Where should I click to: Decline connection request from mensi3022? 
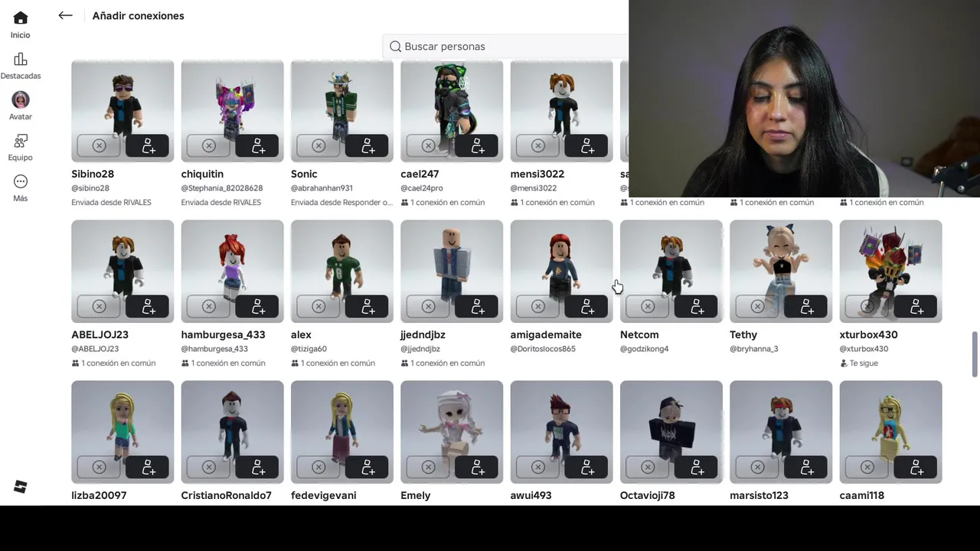(x=537, y=145)
